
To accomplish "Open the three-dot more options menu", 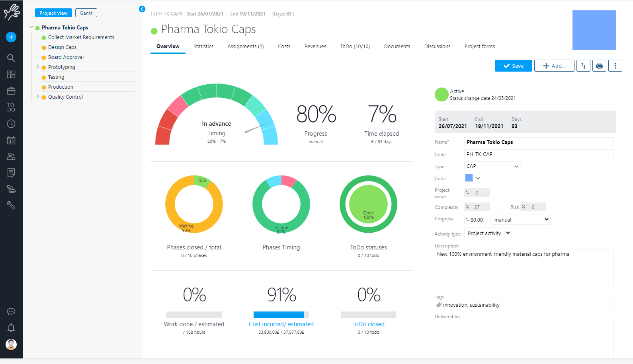I will tap(615, 66).
